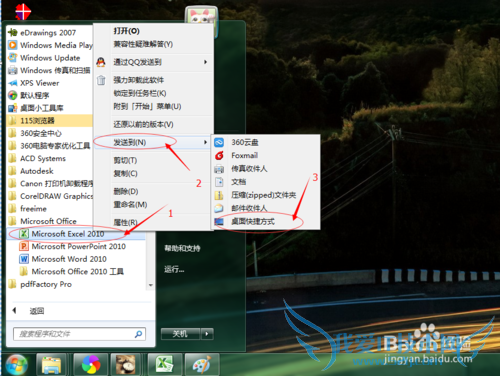Open the 通过QQ发送到 submenu
This screenshot has height=376, width=500.
(153, 62)
